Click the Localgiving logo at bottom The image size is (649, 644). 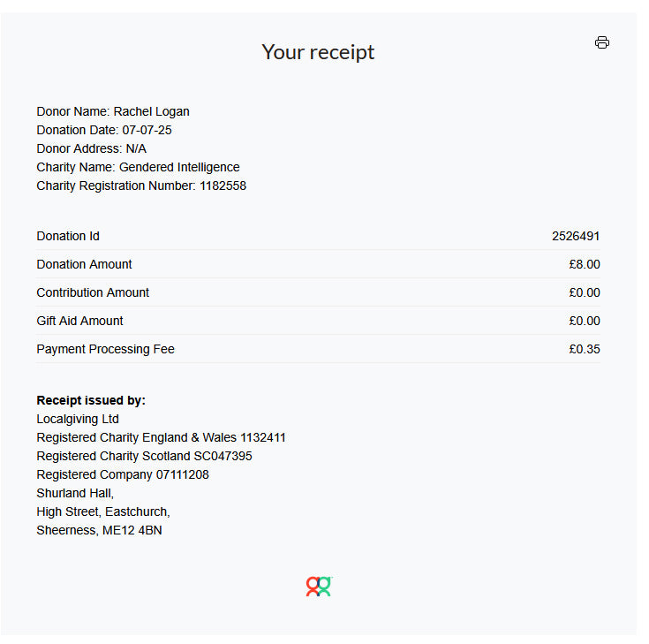pyautogui.click(x=319, y=586)
